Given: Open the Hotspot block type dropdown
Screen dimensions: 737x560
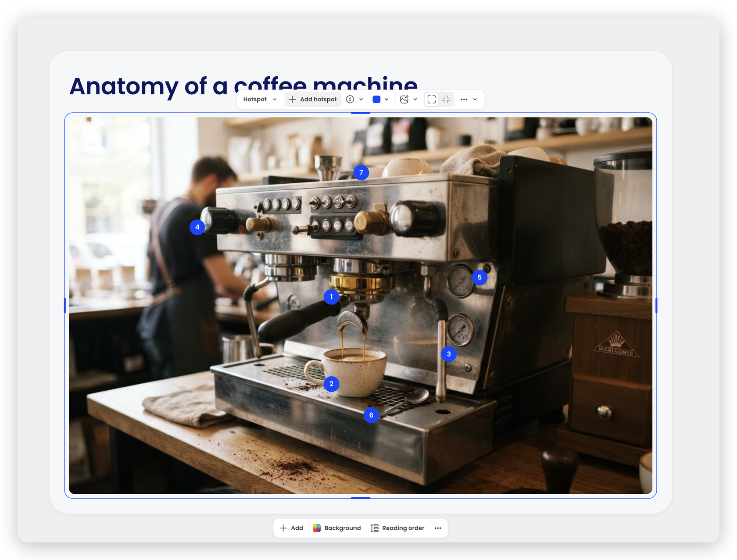Looking at the screenshot, I should point(260,100).
